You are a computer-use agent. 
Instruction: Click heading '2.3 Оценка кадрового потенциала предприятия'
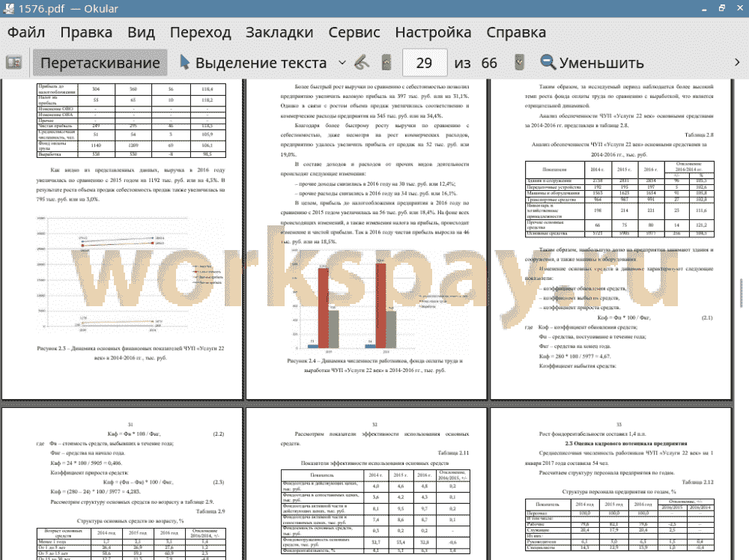click(x=626, y=443)
